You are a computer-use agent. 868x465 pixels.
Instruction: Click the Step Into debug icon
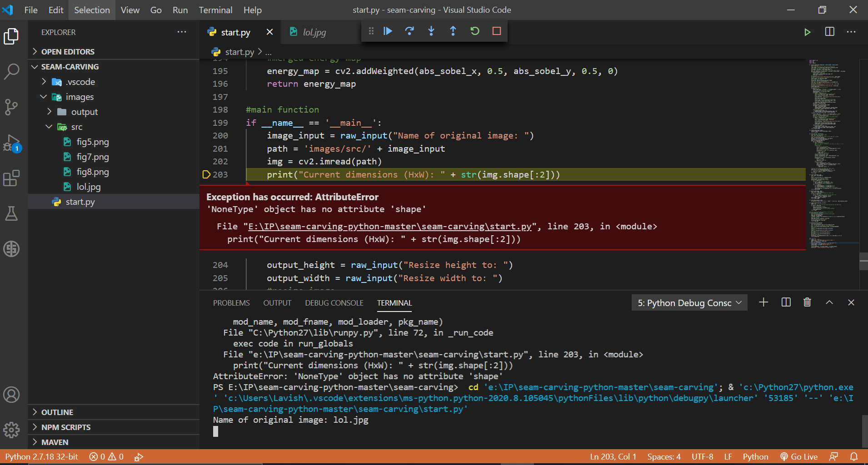(431, 31)
